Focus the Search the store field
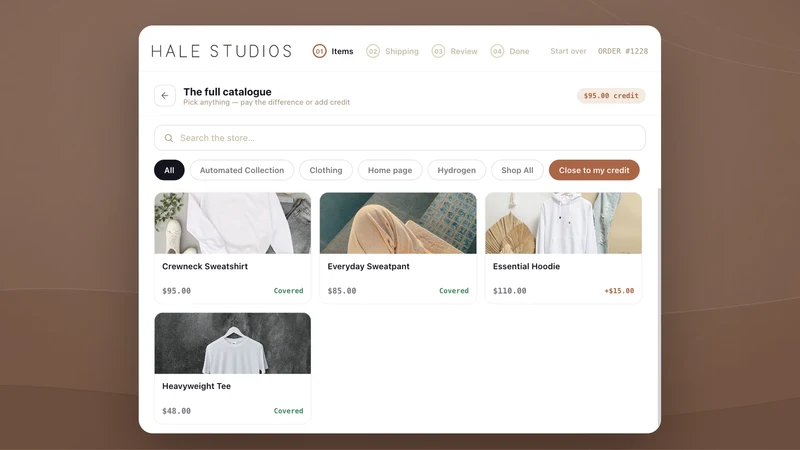800x450 pixels. coord(400,138)
